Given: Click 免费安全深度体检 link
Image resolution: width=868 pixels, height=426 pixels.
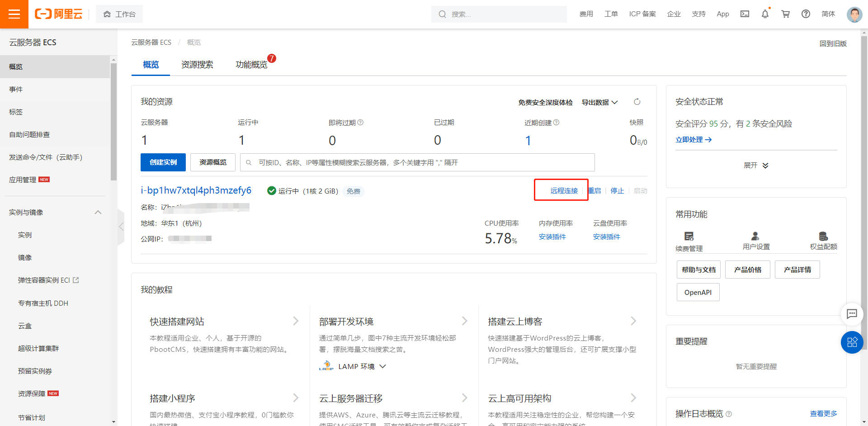Looking at the screenshot, I should 545,102.
